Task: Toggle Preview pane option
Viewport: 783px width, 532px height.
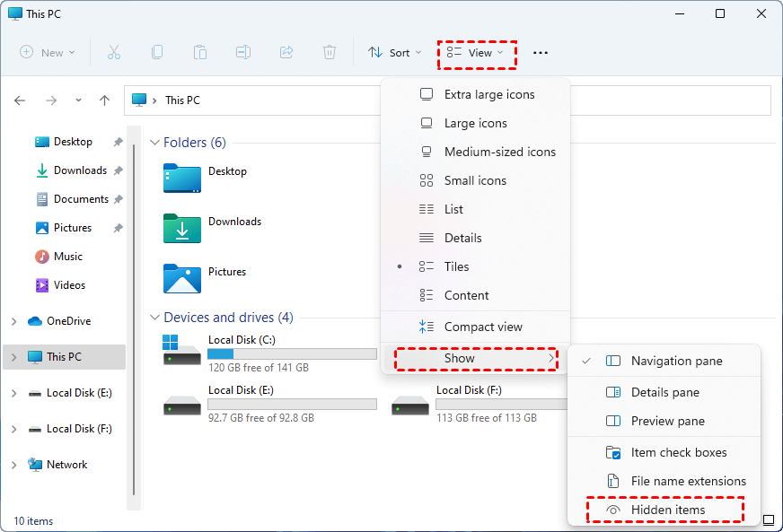Action: tap(664, 422)
